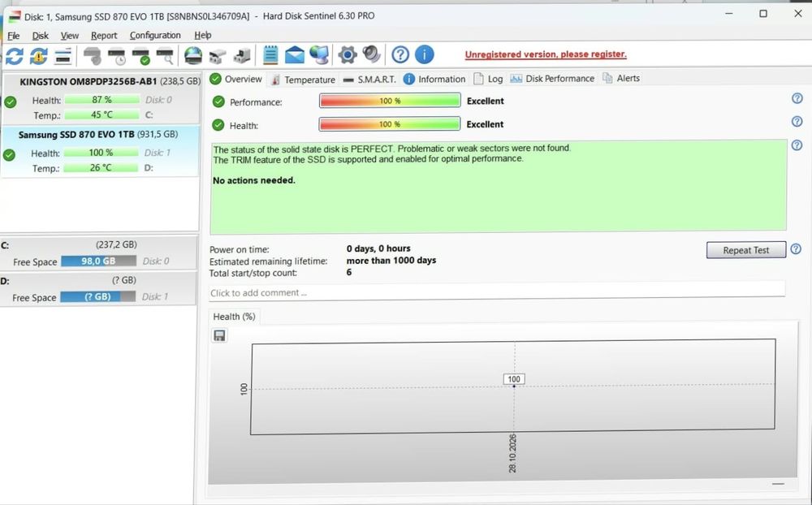Click the D: free space bar showing ? GB

coord(98,297)
